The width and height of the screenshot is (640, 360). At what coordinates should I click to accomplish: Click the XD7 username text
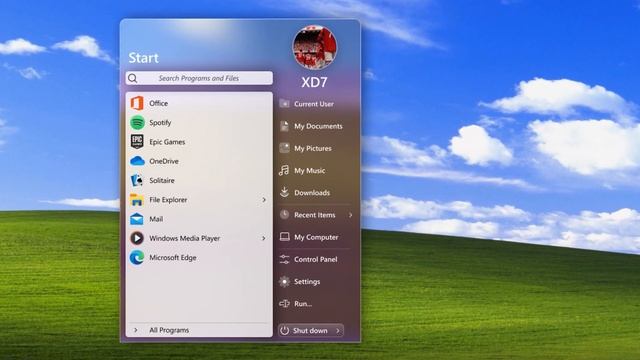click(314, 82)
